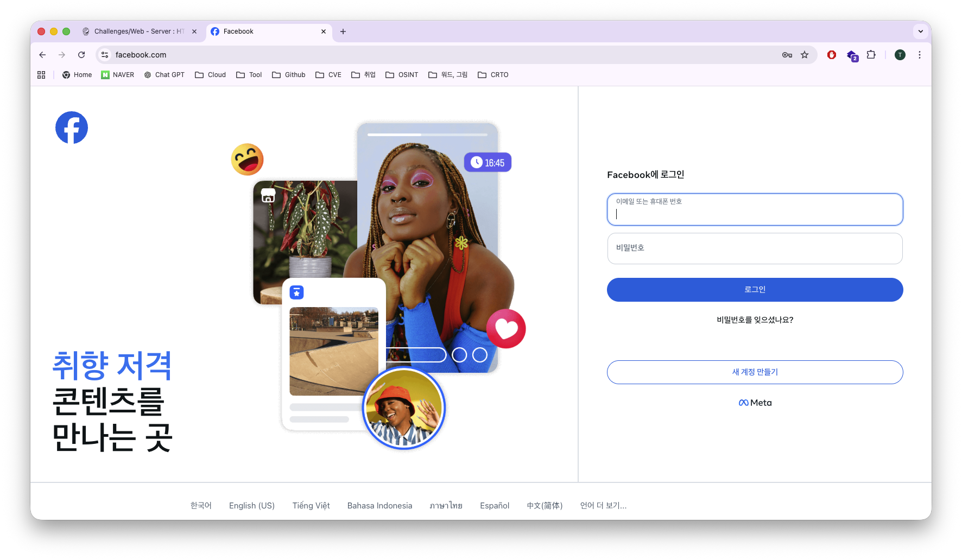View site information icon in address bar
Image resolution: width=962 pixels, height=560 pixels.
105,55
